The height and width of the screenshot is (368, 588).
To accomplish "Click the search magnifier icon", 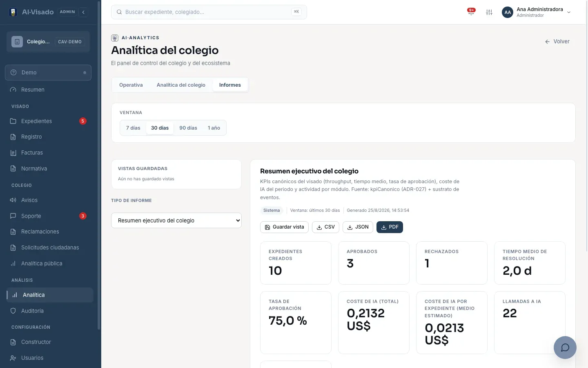I will tap(119, 12).
